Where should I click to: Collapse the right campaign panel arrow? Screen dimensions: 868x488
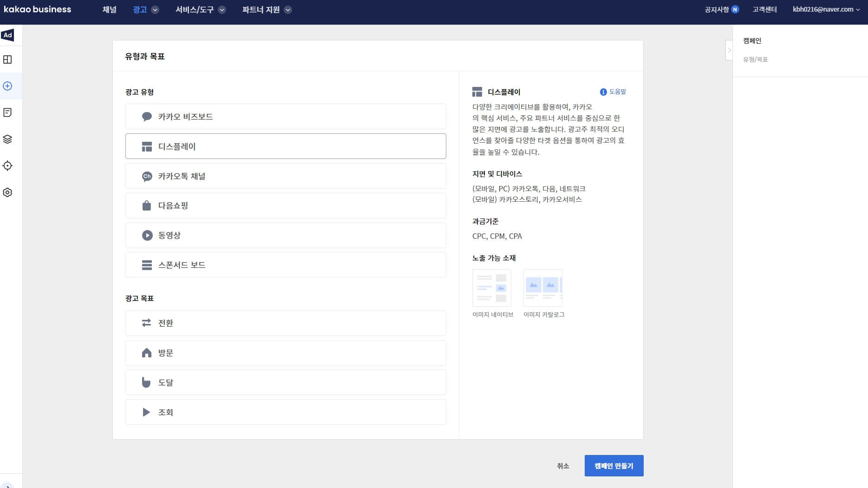(729, 50)
